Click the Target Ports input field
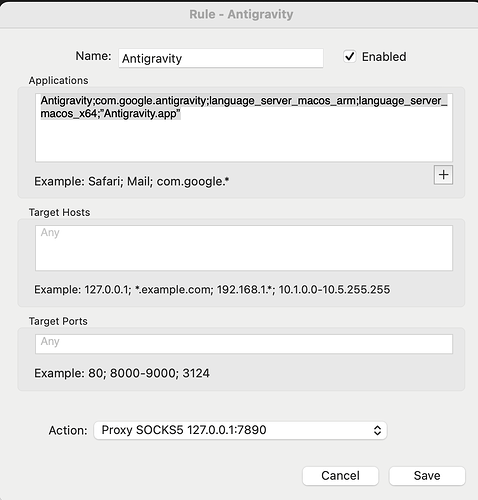The image size is (478, 500). pos(244,344)
